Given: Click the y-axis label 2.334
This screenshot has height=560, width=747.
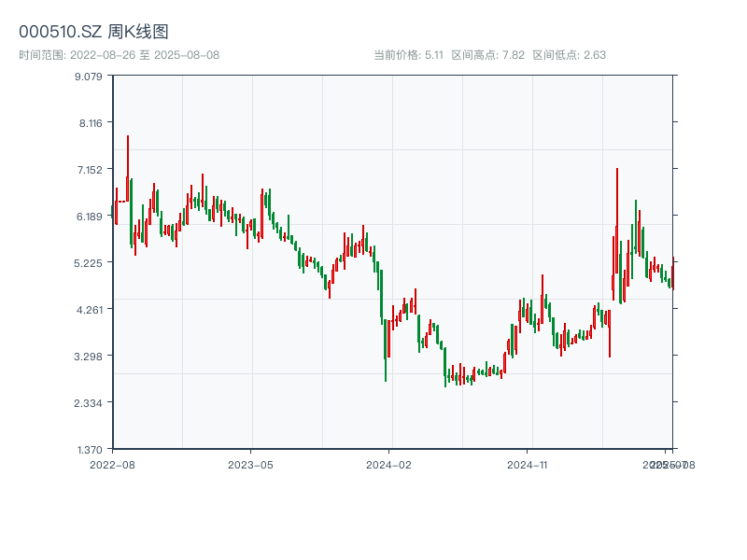Looking at the screenshot, I should [88, 403].
